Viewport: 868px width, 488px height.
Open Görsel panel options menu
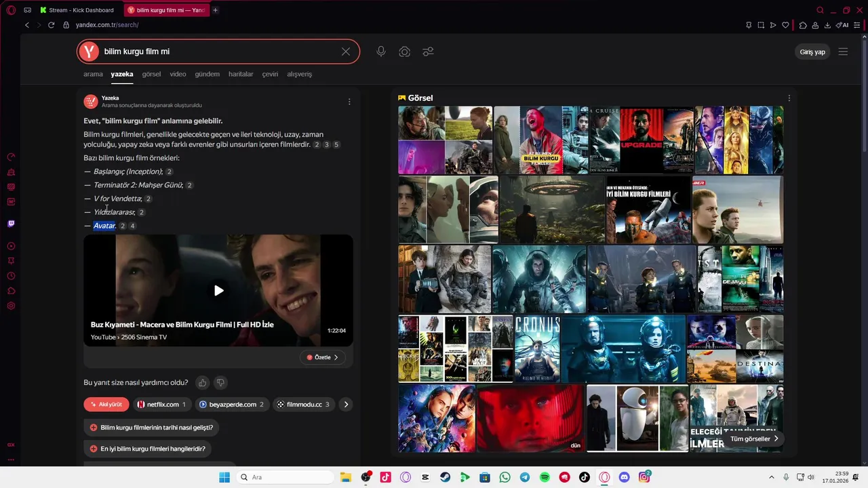tap(789, 98)
